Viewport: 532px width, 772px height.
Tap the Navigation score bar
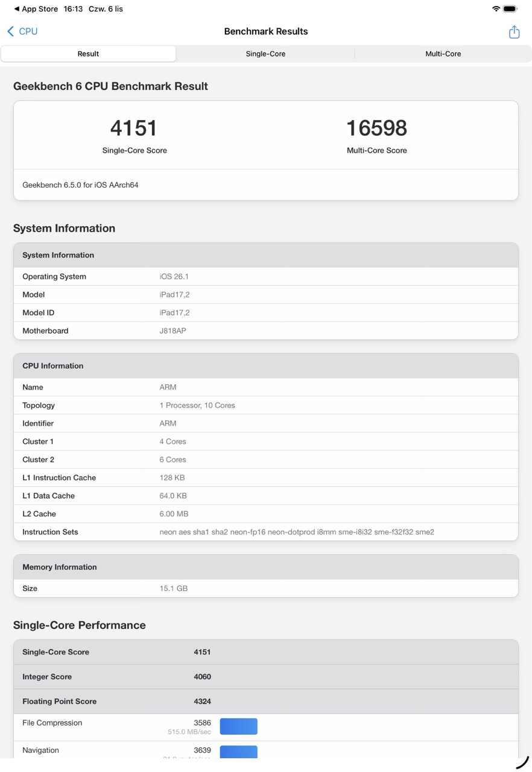pos(238,751)
